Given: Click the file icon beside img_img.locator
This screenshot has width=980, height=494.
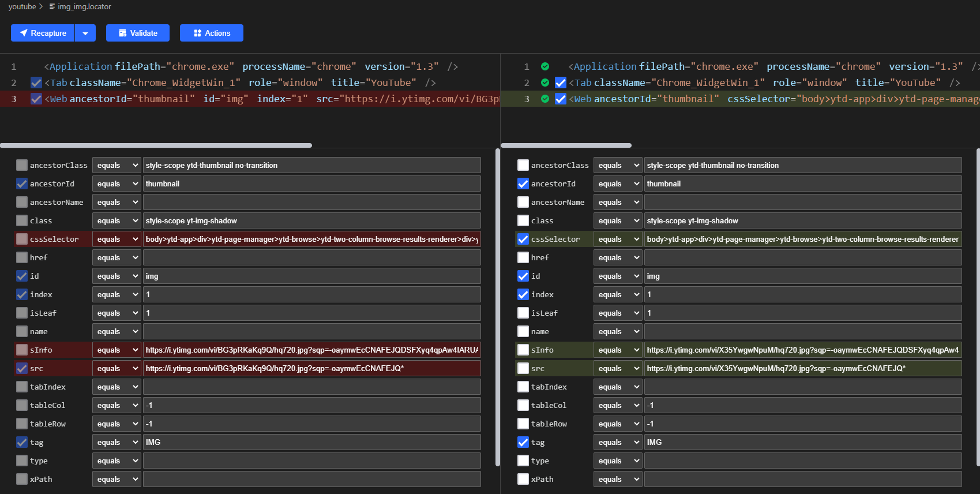Looking at the screenshot, I should click(52, 7).
